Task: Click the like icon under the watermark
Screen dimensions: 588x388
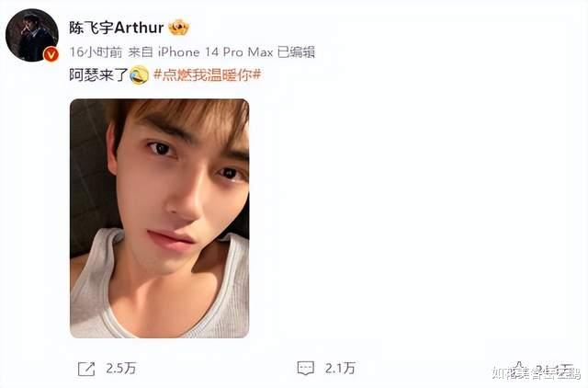Action: (x=519, y=369)
